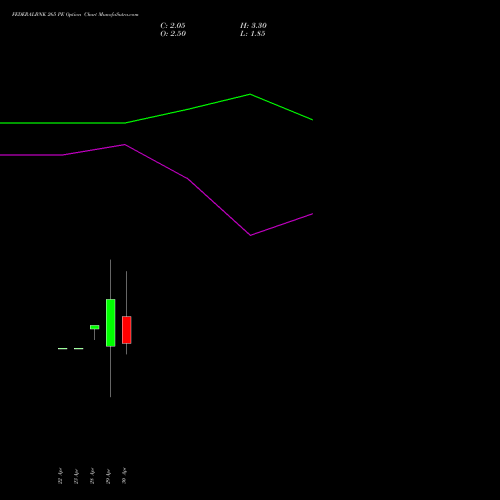Image resolution: width=500 pixels, height=500 pixels.
Task: Click the "30 Apr" date axis label
Action: (x=124, y=476)
